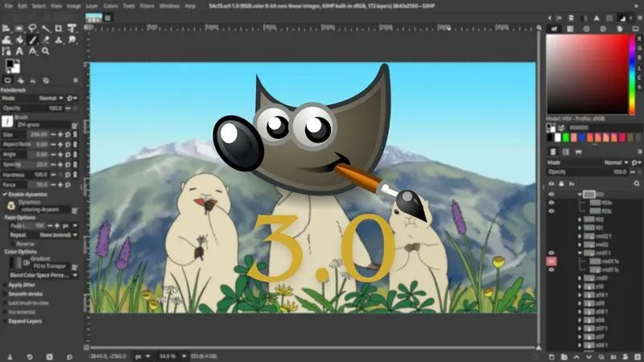
Task: Open the File menu
Action: click(x=8, y=6)
